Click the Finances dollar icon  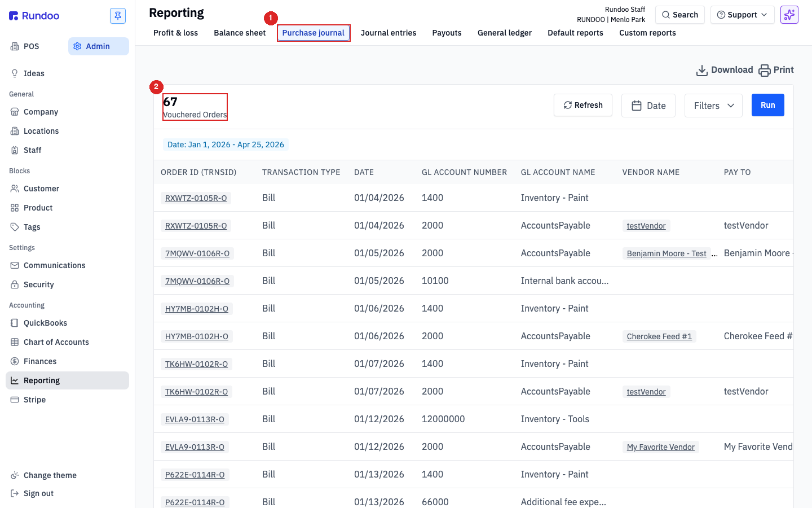coord(15,361)
